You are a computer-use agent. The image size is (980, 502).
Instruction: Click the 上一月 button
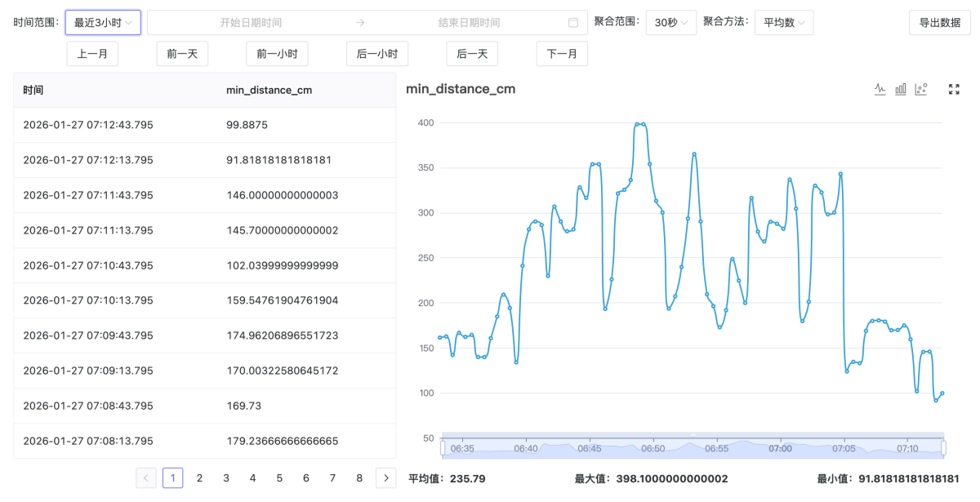(92, 54)
